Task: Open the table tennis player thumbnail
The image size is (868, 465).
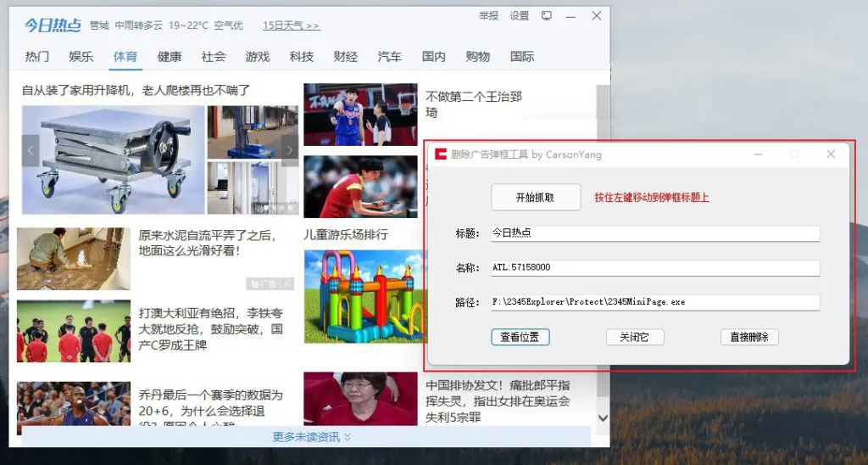Action: tap(360, 186)
